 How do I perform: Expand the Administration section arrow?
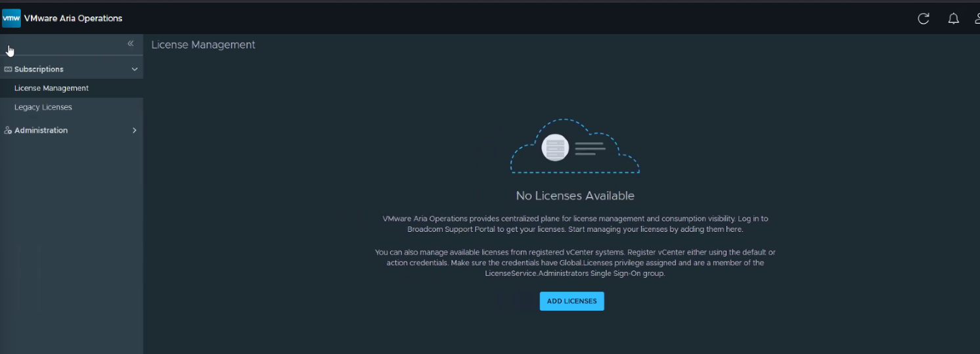[x=135, y=130]
